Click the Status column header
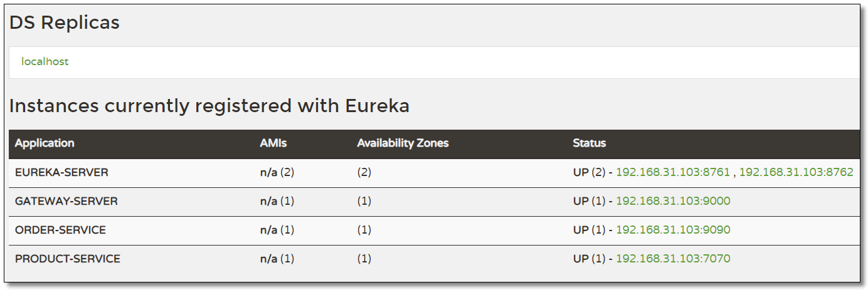Image resolution: width=868 pixels, height=290 pixels. point(589,143)
